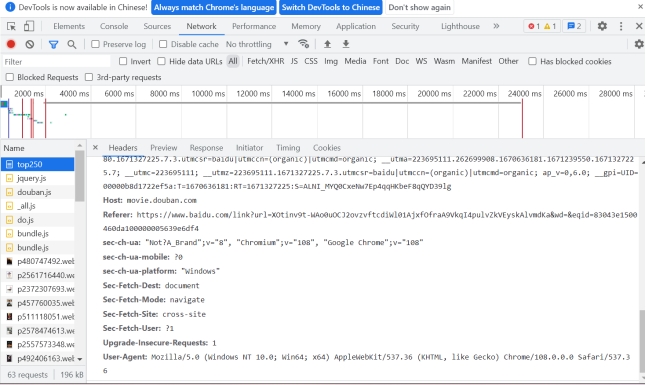Open the issues counter badge showing 2

pyautogui.click(x=574, y=26)
